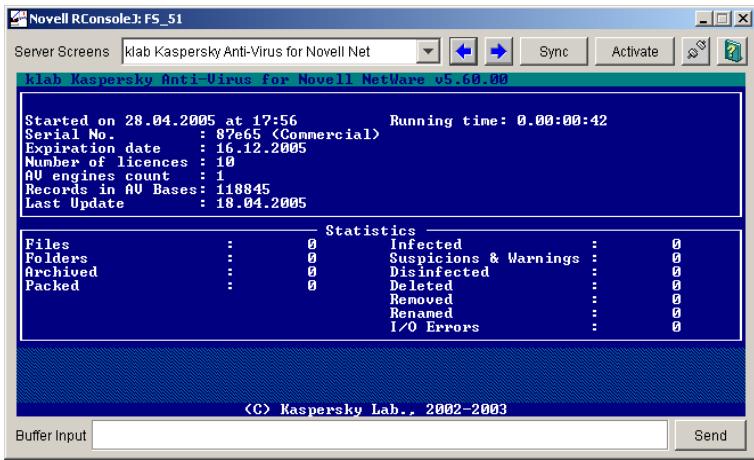754x460 pixels.
Task: Click the Suspicions & Warnings label
Action: (485, 258)
